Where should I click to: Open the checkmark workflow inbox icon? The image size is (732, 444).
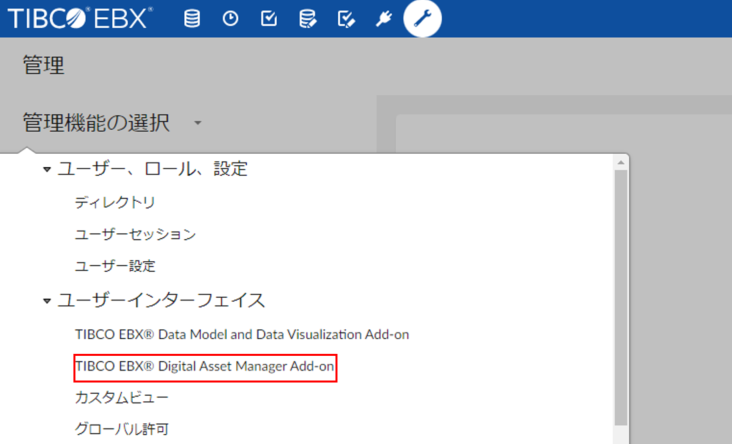pos(269,19)
